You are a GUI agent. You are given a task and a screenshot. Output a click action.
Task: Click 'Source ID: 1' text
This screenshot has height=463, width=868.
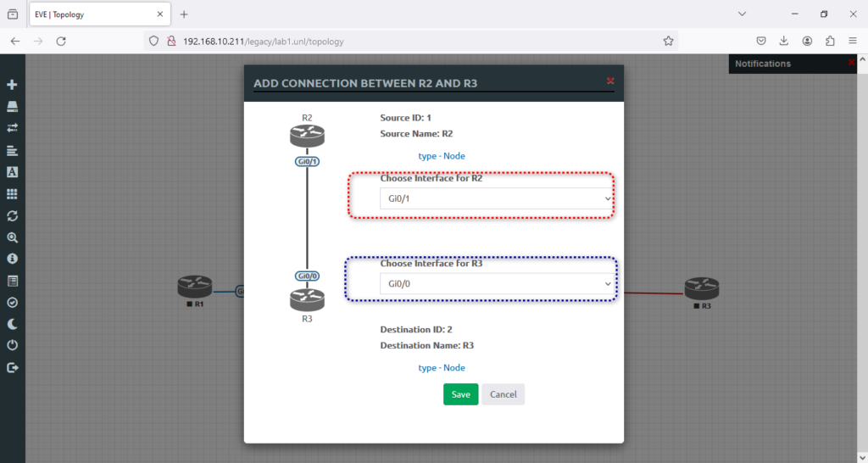click(405, 117)
